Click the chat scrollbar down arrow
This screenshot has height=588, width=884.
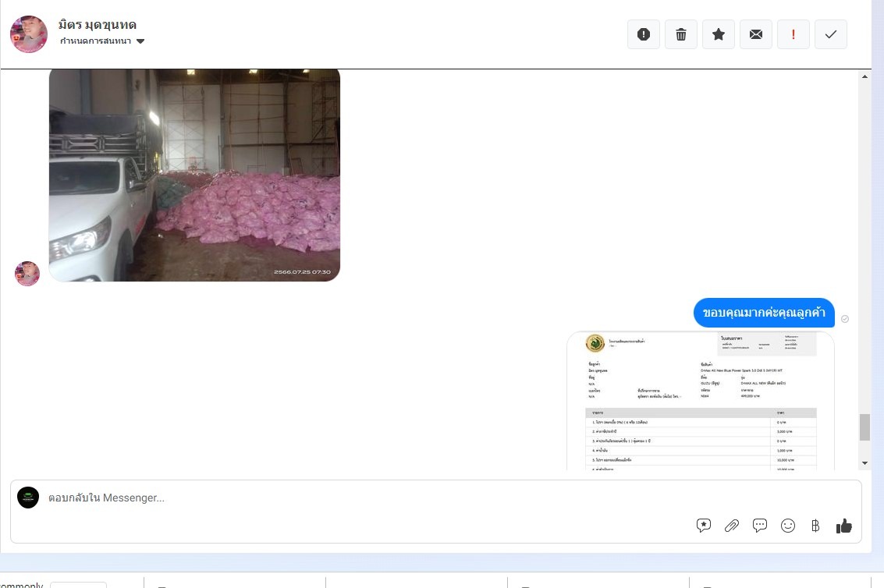864,463
